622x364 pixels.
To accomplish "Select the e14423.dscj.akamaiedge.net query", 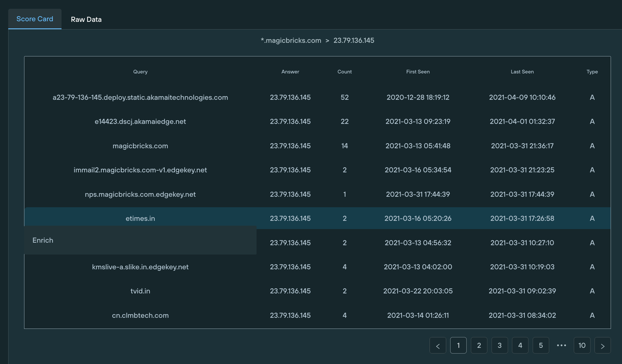I will pyautogui.click(x=140, y=122).
